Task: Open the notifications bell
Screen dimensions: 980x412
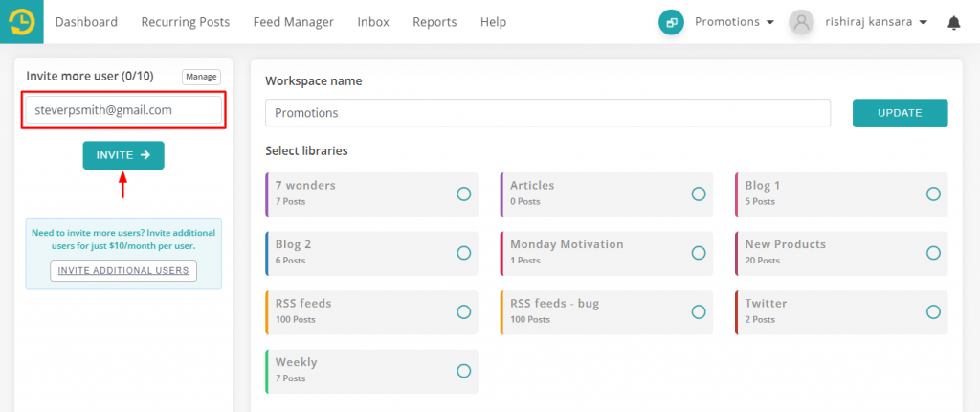Action: pos(953,22)
